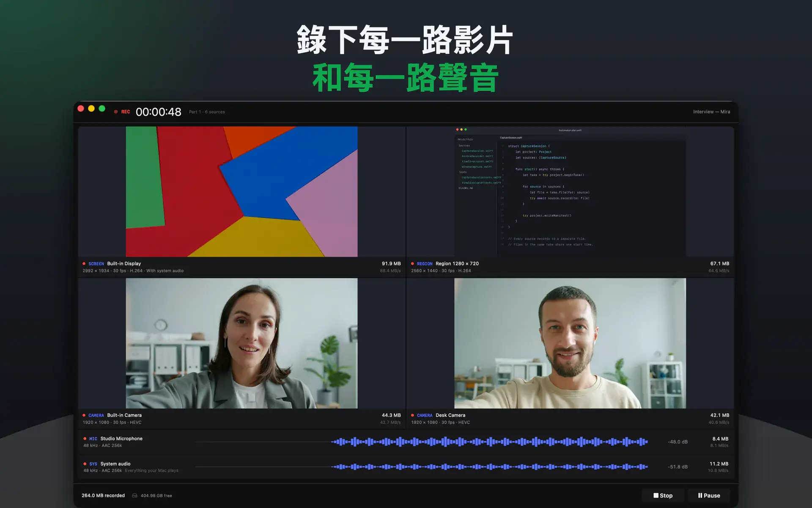This screenshot has height=508, width=812.
Task: Select the Region 1280 × 720 preview
Action: click(x=570, y=191)
